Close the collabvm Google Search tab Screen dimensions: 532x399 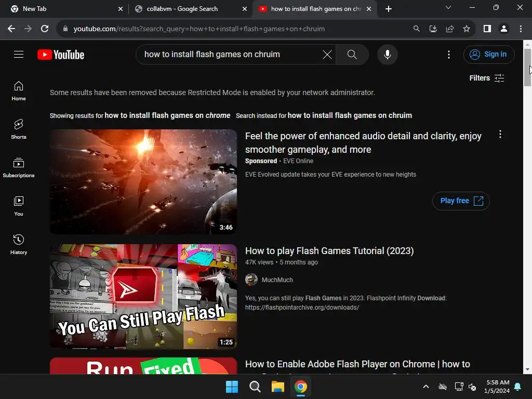tap(245, 9)
